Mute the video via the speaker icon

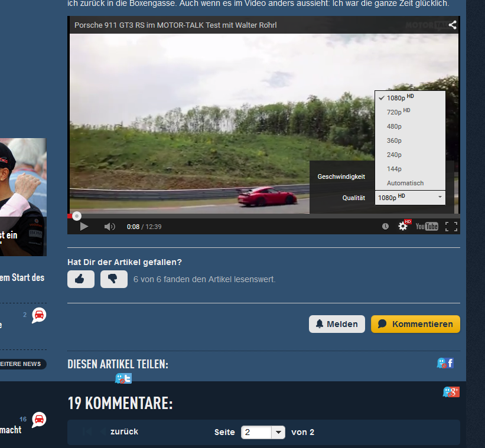click(109, 226)
